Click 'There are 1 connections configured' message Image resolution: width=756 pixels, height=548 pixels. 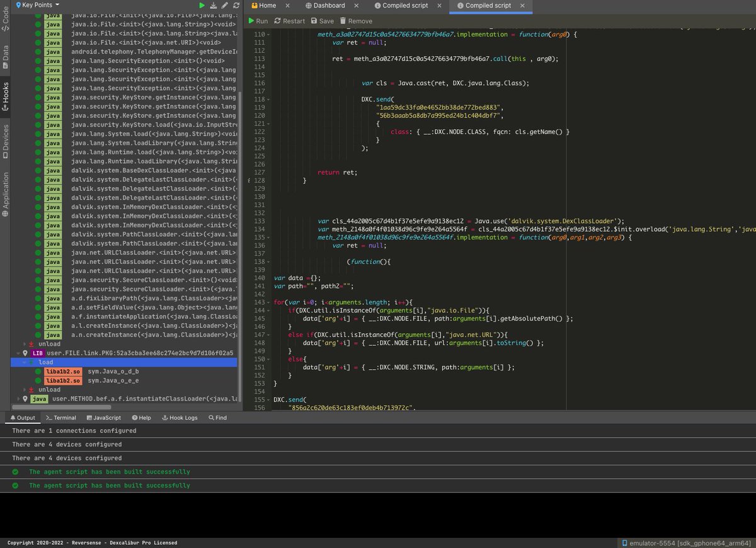(74, 431)
